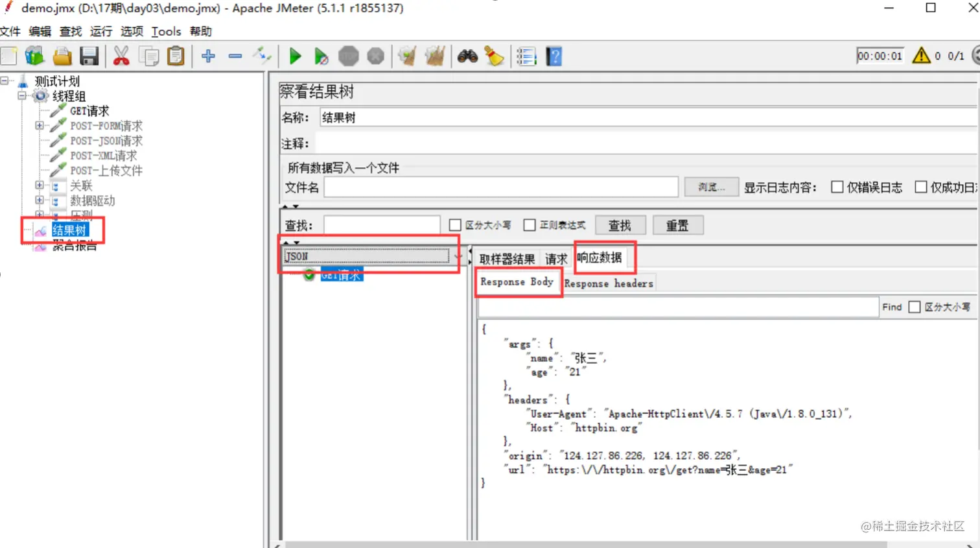980x548 pixels.
Task: Shutdown test threads gracefully icon
Action: point(376,56)
